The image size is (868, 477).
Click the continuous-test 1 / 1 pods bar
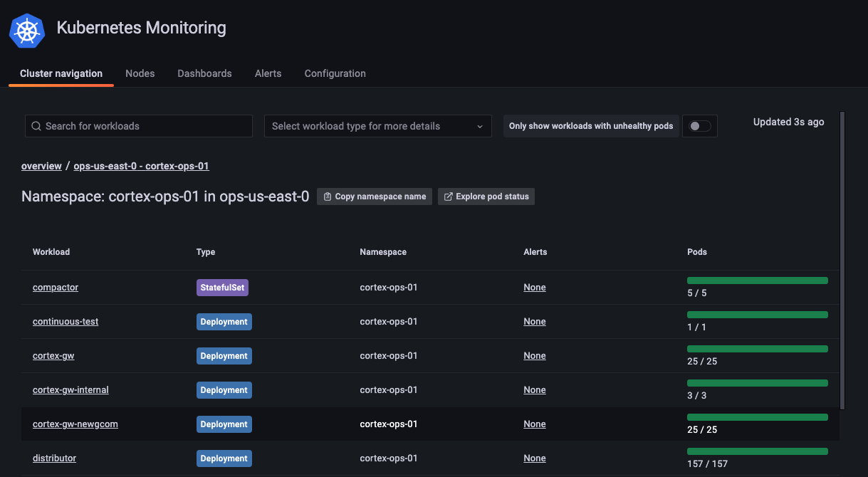pos(758,315)
